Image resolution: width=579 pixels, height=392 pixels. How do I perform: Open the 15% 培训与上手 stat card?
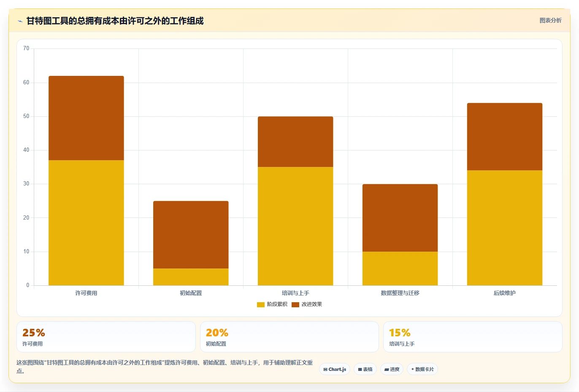(473, 337)
